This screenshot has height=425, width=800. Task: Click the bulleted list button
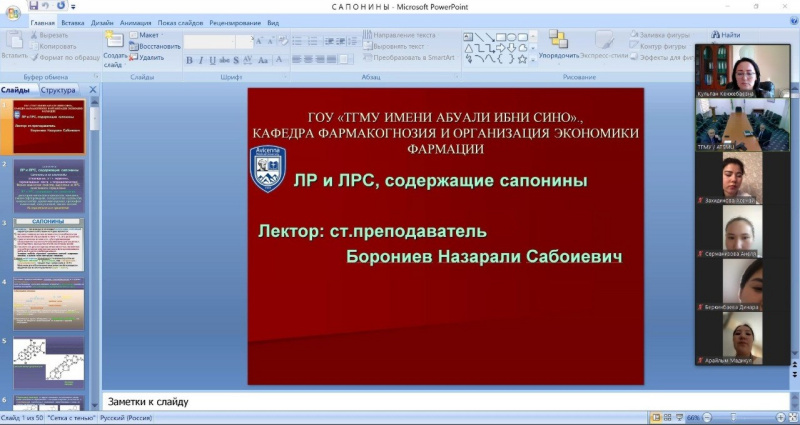point(297,41)
